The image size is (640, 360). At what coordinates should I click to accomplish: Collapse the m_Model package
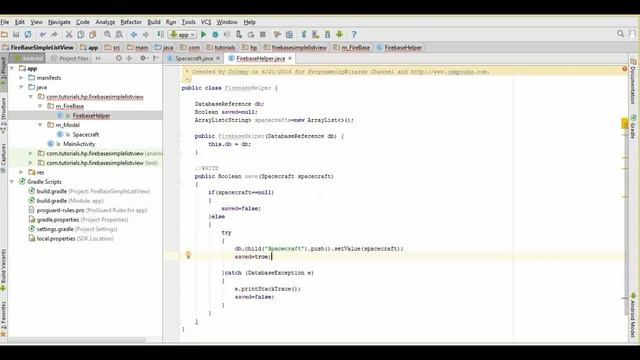coord(40,125)
